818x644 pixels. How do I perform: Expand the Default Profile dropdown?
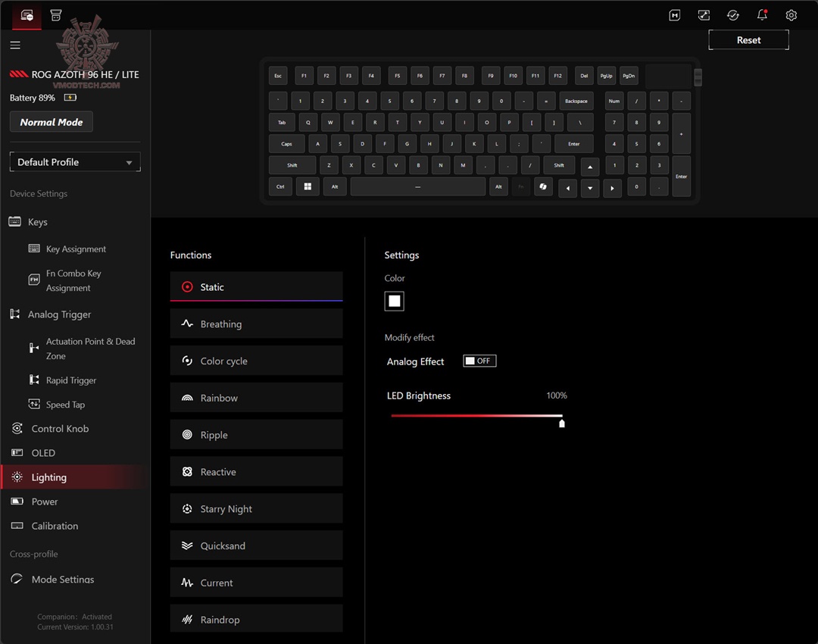coord(75,162)
